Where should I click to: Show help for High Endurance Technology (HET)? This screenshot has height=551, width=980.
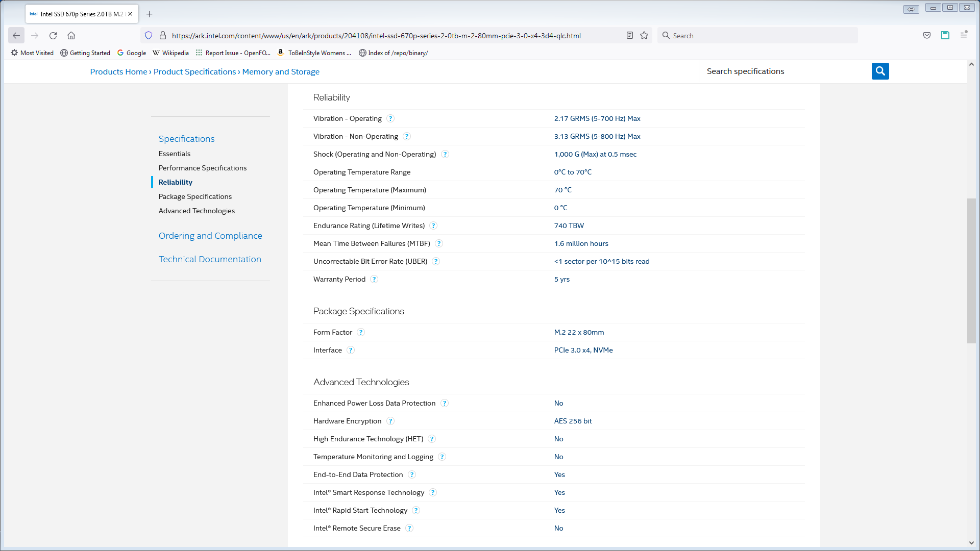pyautogui.click(x=432, y=439)
